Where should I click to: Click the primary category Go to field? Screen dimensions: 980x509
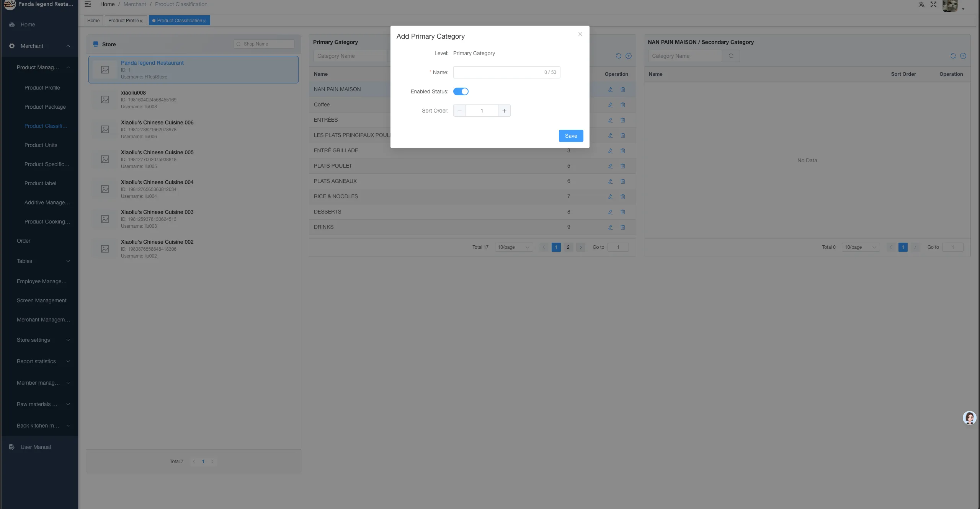point(618,247)
